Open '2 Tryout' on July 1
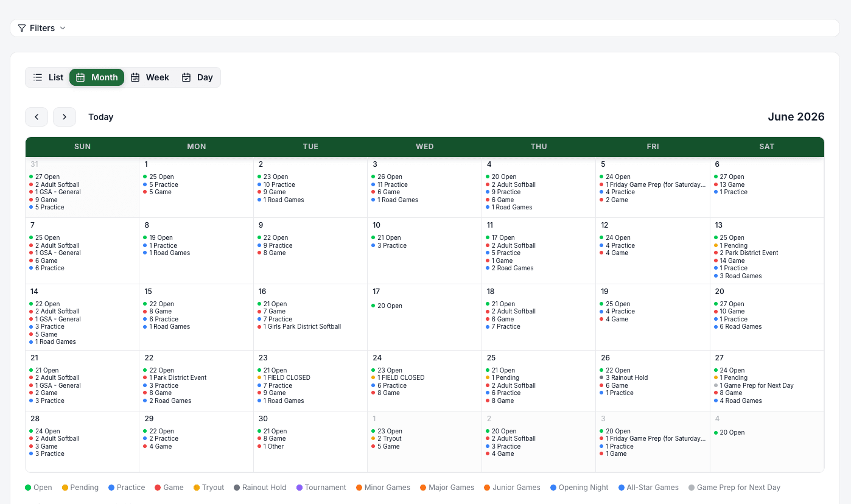 [387, 439]
